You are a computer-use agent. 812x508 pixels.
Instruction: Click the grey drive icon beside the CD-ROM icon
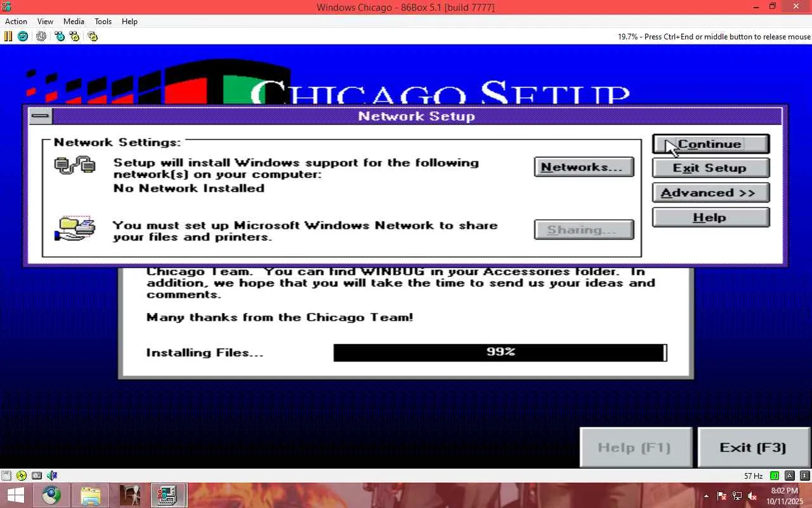point(37,476)
